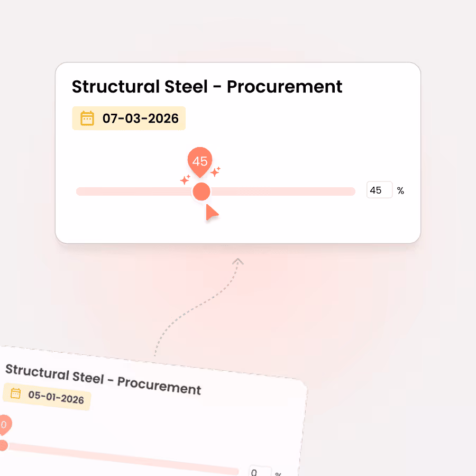Open the date picker for the top task
The height and width of the screenshot is (476, 476).
(x=129, y=118)
